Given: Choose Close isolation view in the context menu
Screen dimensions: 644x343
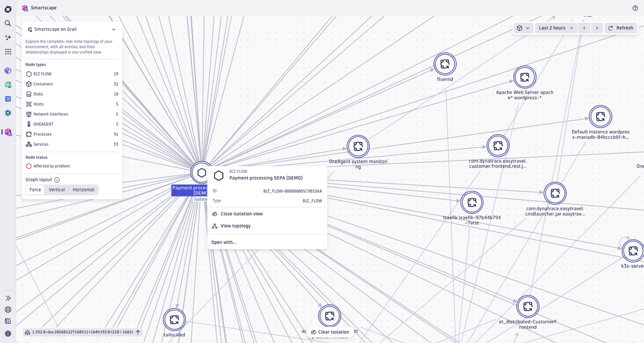Looking at the screenshot, I should click(x=242, y=213).
